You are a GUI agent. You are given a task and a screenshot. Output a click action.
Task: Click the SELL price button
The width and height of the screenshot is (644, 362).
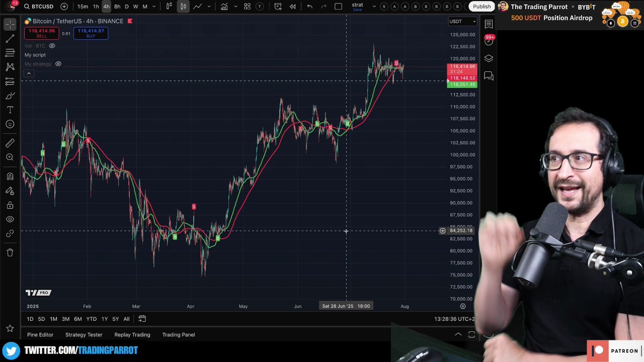pyautogui.click(x=41, y=33)
